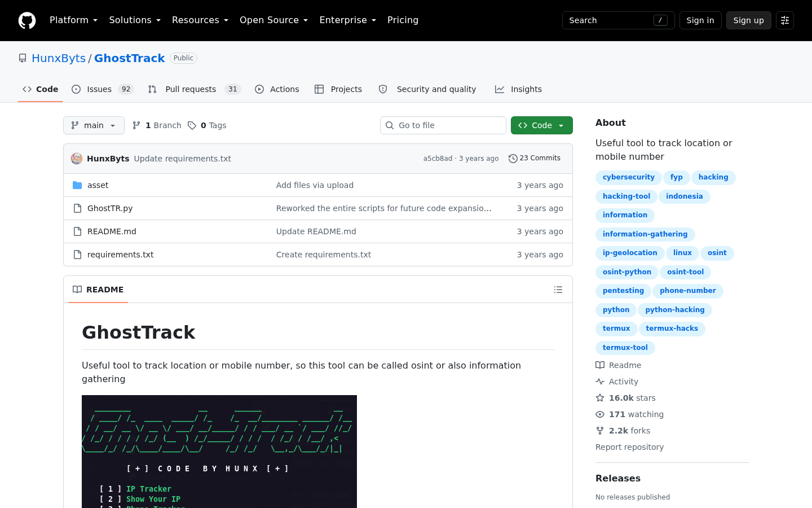The width and height of the screenshot is (812, 508).
Task: Click the branch icon next to 1 Branch
Action: tap(136, 125)
